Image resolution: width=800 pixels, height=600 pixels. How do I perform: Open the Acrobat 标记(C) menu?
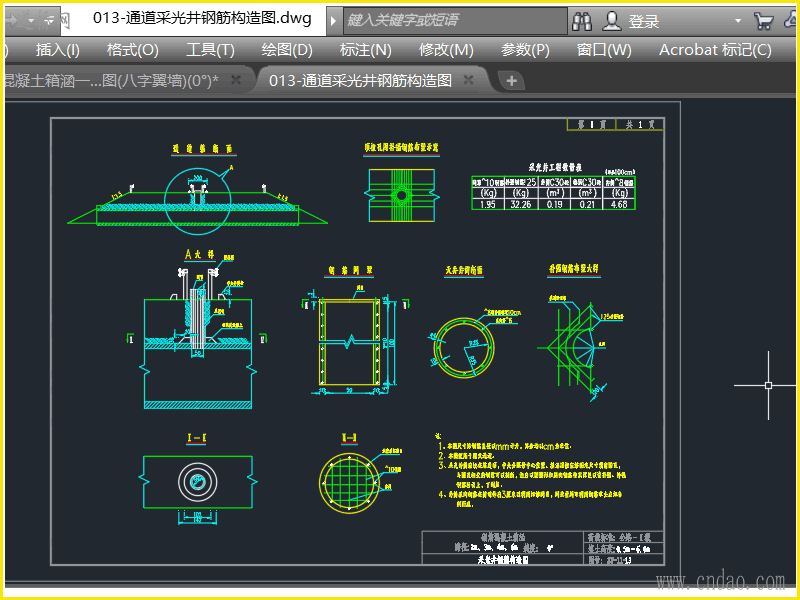click(x=715, y=50)
